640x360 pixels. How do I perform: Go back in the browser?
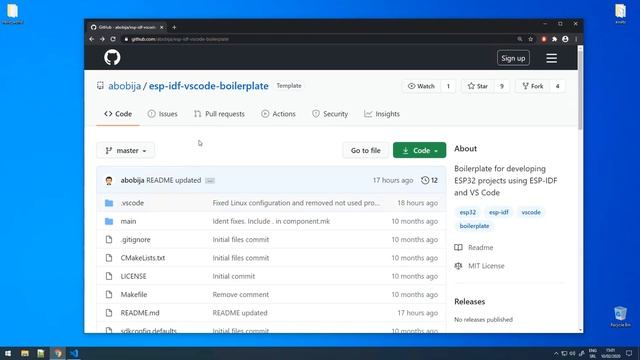[x=91, y=39]
